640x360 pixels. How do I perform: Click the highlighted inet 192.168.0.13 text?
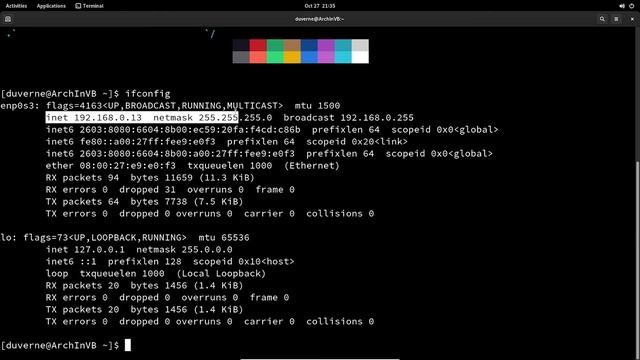pos(93,118)
